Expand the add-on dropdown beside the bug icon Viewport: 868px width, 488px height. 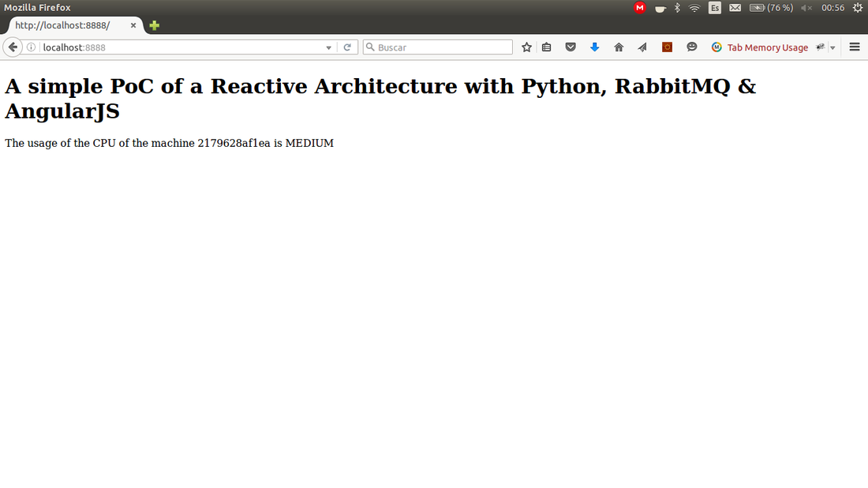[x=832, y=47]
